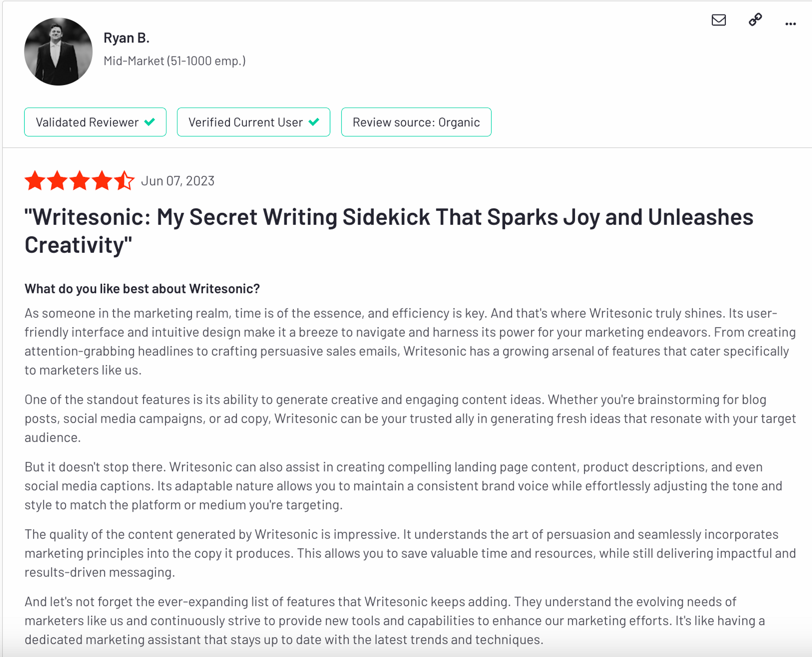Select the Verified Current User badge label
Viewport: 812px width, 657px height.
(x=245, y=122)
